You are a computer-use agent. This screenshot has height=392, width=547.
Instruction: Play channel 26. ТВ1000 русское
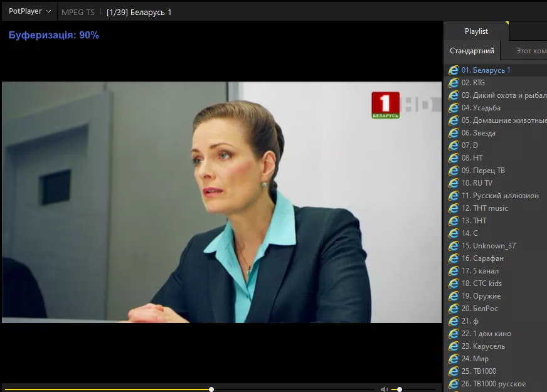[496, 384]
